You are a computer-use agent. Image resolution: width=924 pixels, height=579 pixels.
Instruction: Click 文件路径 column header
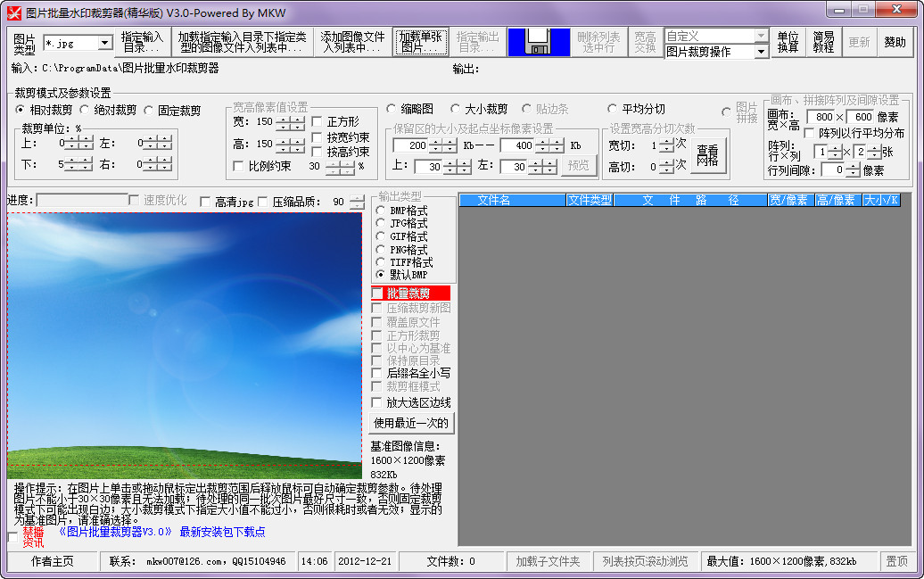tap(690, 201)
